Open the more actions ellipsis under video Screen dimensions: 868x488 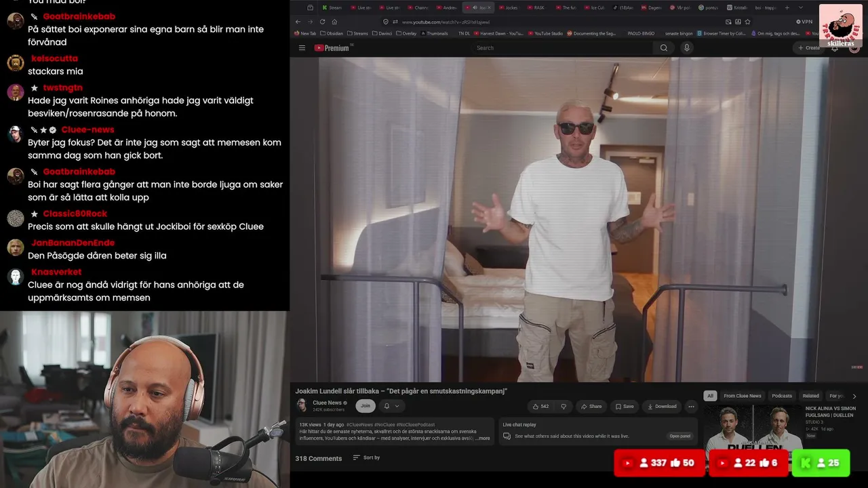[x=691, y=407]
